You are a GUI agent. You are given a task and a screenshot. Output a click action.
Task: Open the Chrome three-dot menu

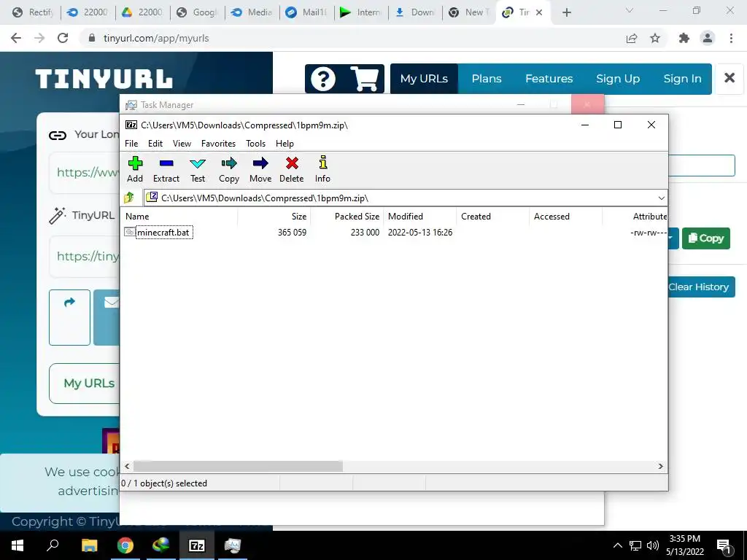[x=731, y=38]
